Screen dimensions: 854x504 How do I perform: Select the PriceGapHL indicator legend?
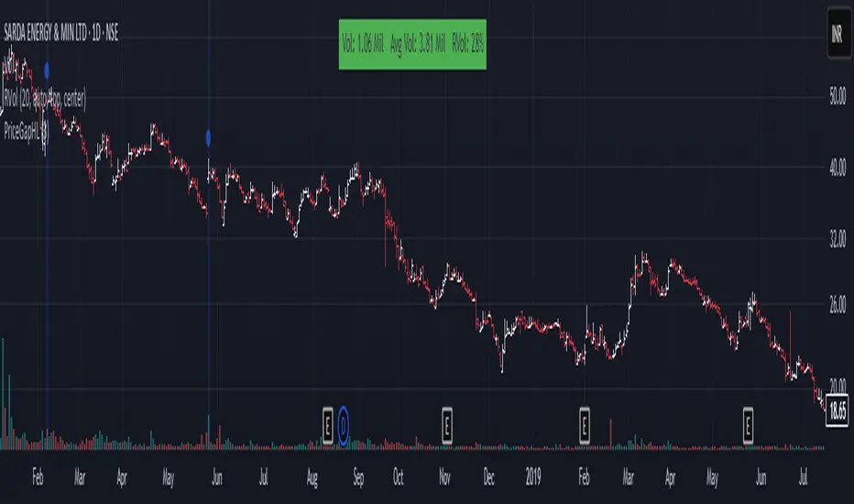point(27,131)
